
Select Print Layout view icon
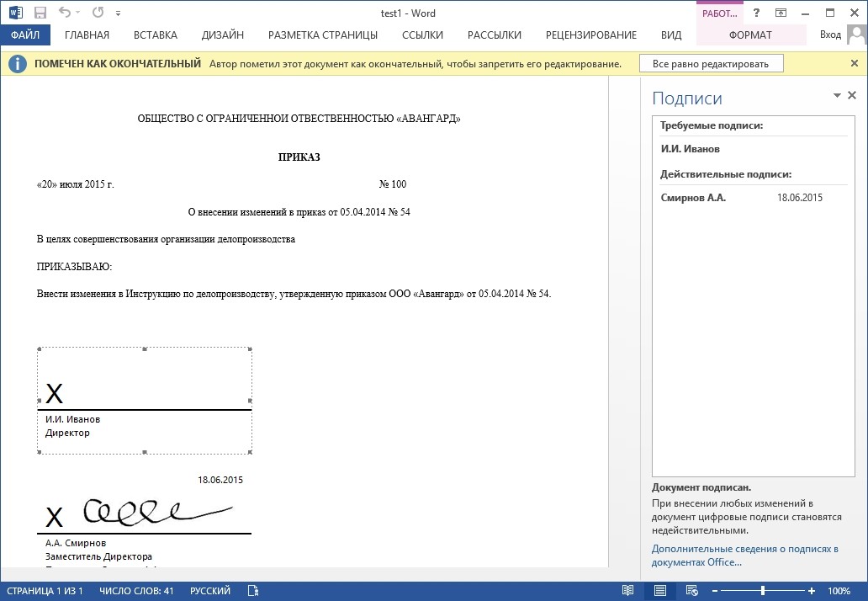coord(660,591)
